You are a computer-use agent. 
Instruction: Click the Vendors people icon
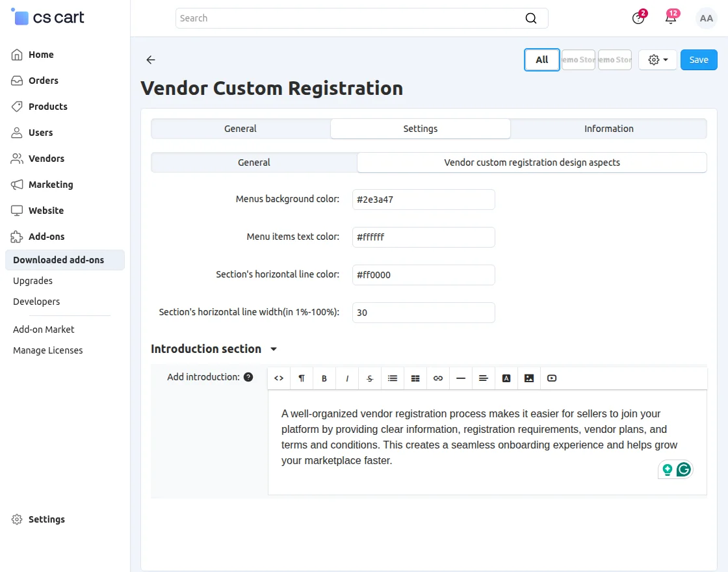tap(17, 159)
